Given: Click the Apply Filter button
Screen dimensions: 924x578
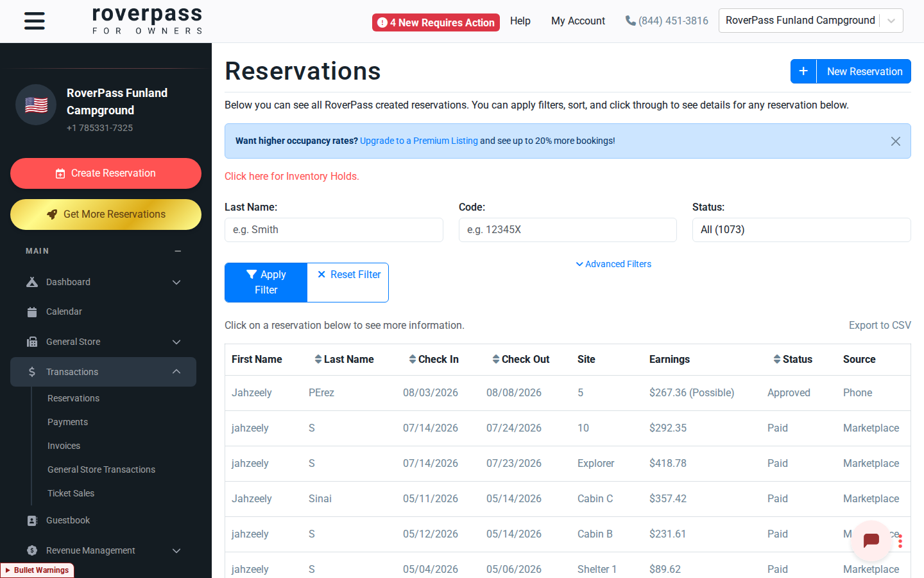Looking at the screenshot, I should [x=266, y=283].
